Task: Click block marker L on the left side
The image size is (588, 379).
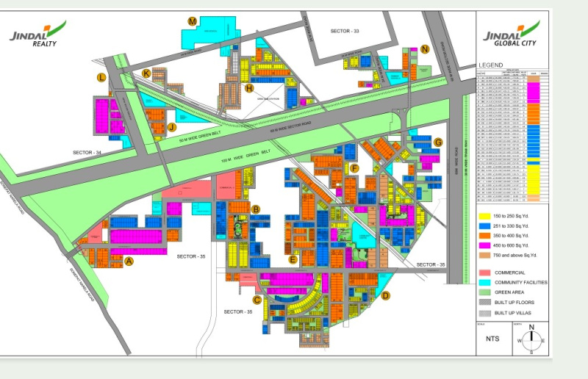Action: pos(102,77)
